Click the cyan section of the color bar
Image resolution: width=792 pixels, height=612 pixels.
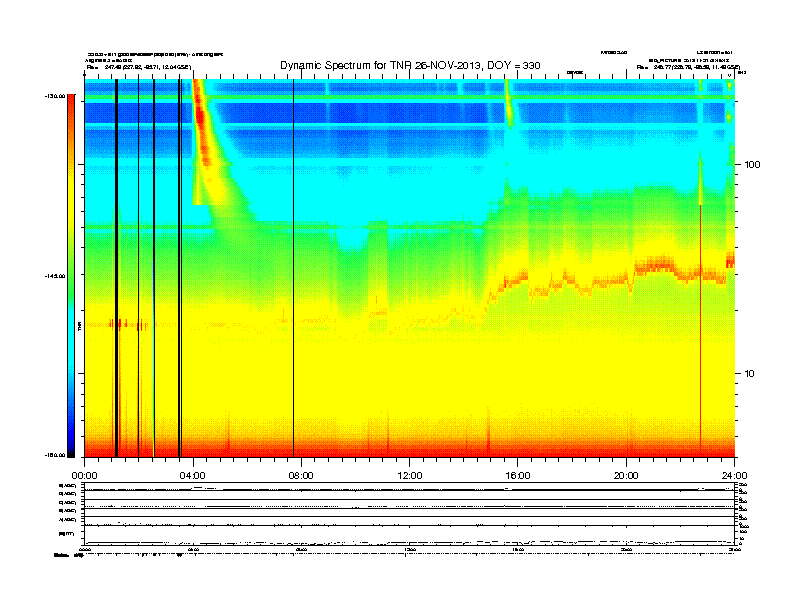(x=71, y=338)
